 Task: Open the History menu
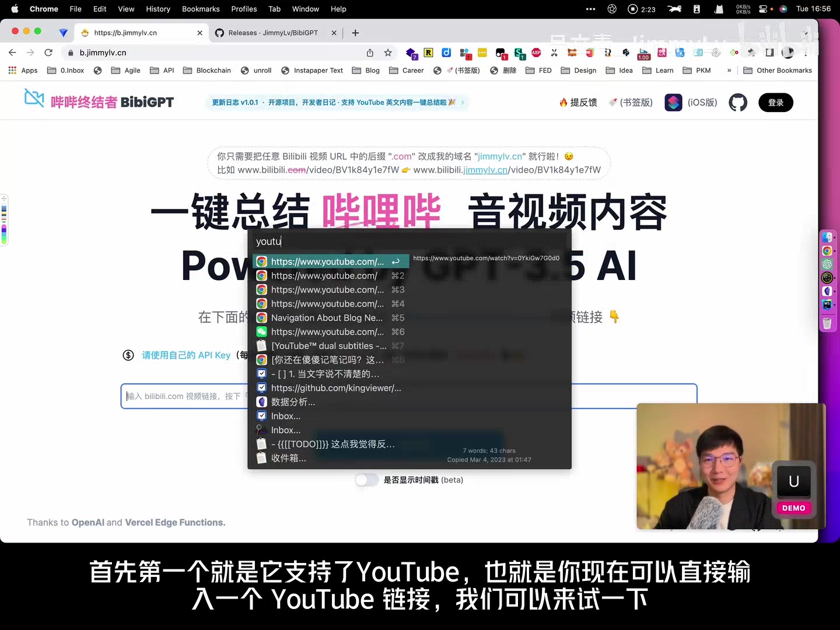pos(158,9)
